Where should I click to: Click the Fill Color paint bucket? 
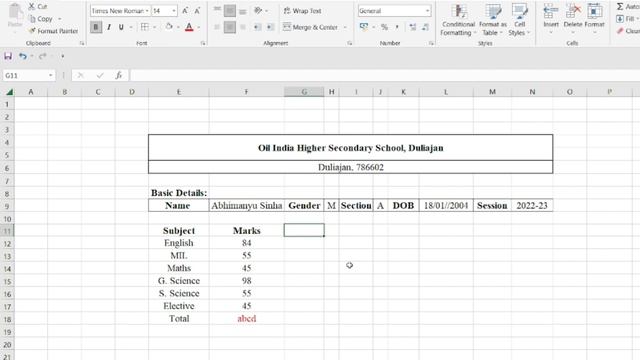click(x=169, y=27)
